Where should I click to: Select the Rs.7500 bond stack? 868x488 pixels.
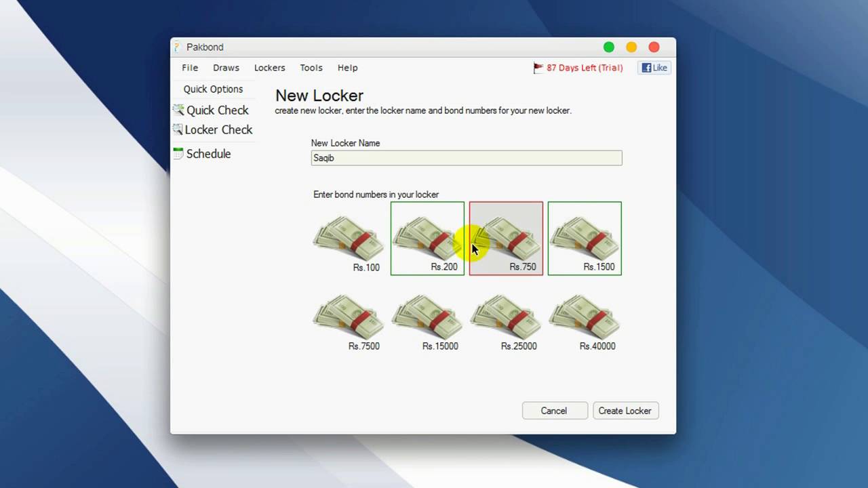349,317
